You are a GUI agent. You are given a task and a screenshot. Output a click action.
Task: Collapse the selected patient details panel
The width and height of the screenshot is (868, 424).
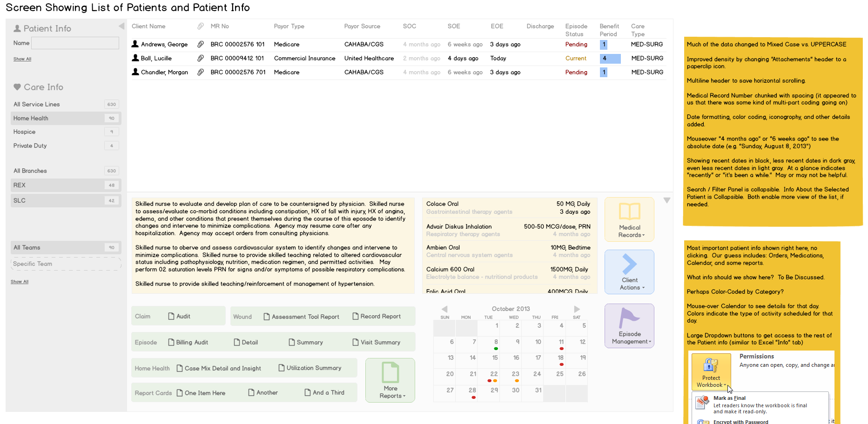coord(666,200)
